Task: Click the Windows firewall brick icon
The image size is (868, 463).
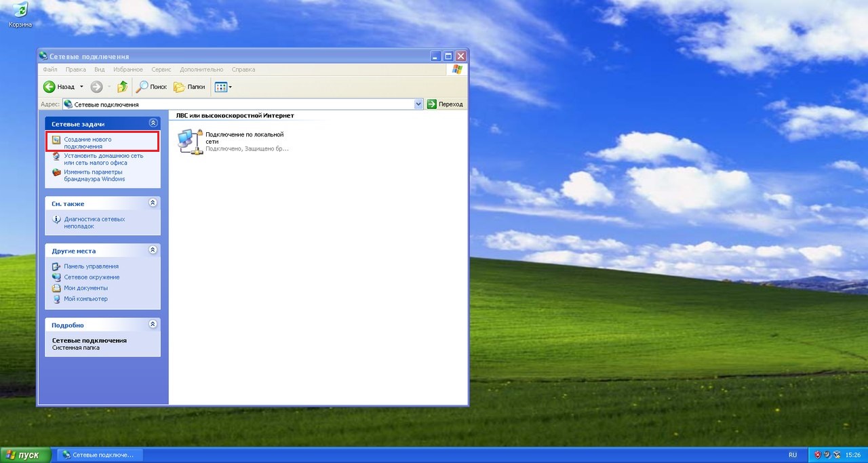Action: coord(57,173)
